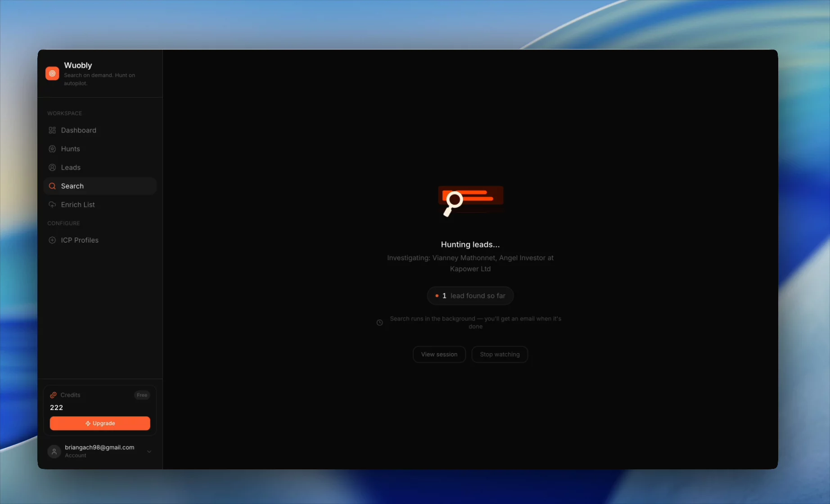This screenshot has width=830, height=504.
Task: Click the Dashboard grid icon
Action: (x=52, y=130)
